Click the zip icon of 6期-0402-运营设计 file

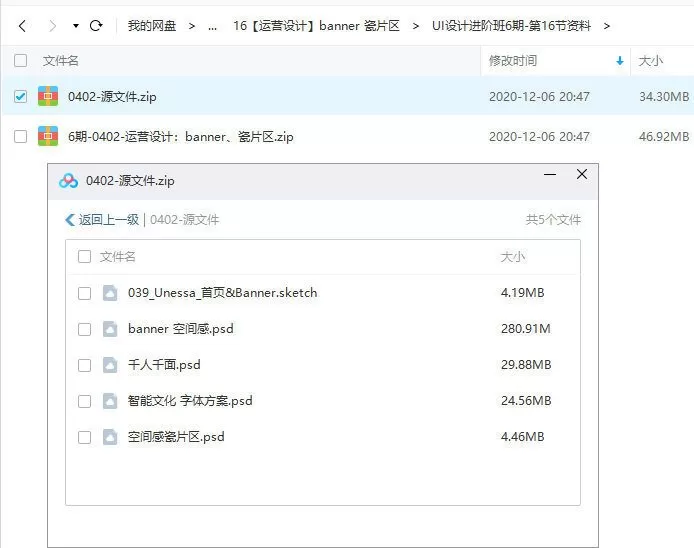click(48, 136)
